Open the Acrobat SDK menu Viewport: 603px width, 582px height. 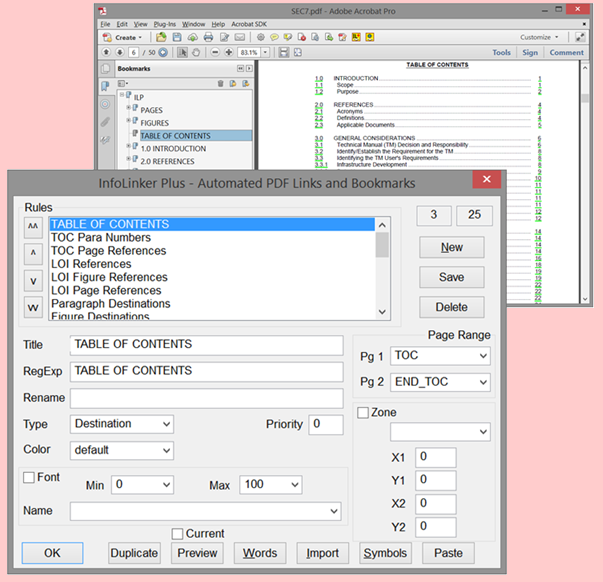point(249,24)
